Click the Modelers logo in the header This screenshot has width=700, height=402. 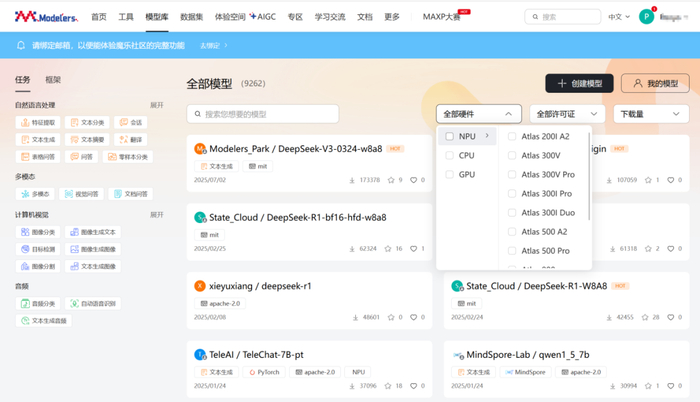[46, 17]
